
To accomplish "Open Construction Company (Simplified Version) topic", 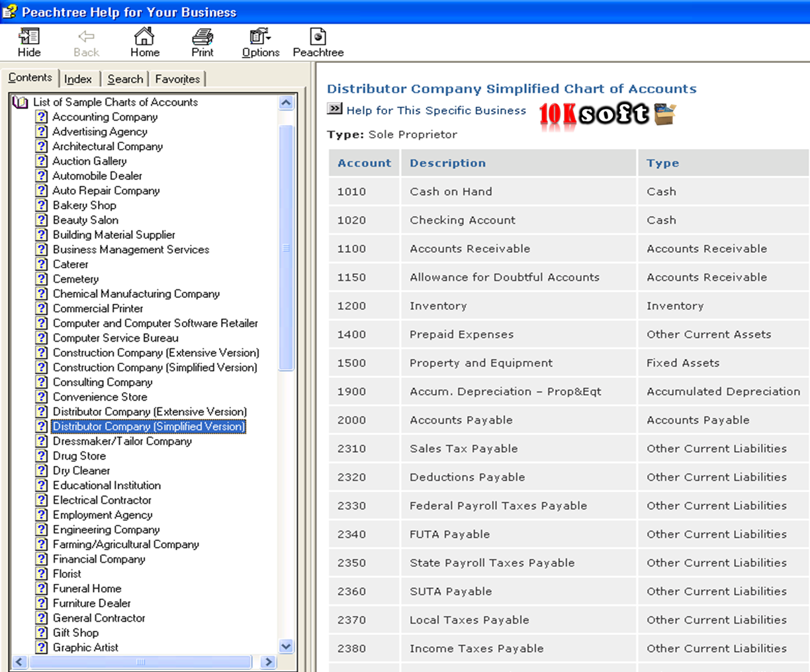I will tap(155, 367).
